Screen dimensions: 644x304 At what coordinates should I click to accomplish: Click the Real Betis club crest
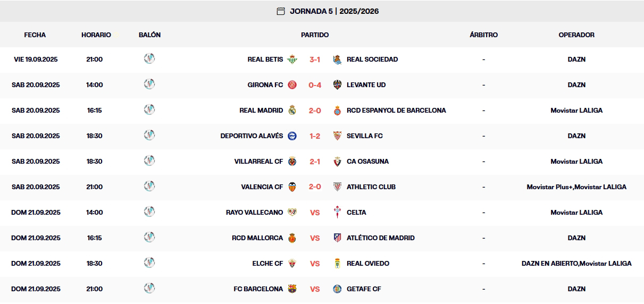(x=292, y=60)
